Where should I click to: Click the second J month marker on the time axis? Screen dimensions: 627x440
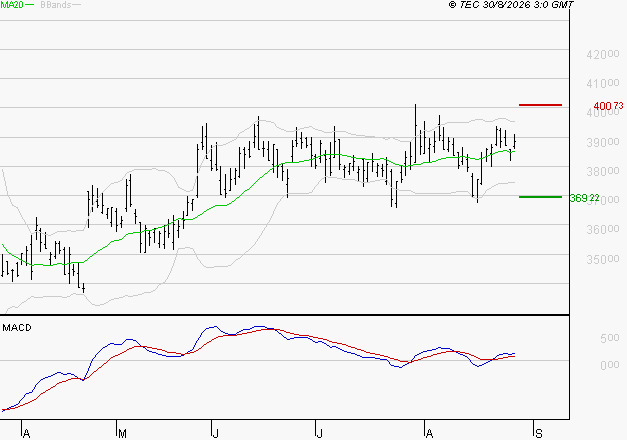(319, 433)
